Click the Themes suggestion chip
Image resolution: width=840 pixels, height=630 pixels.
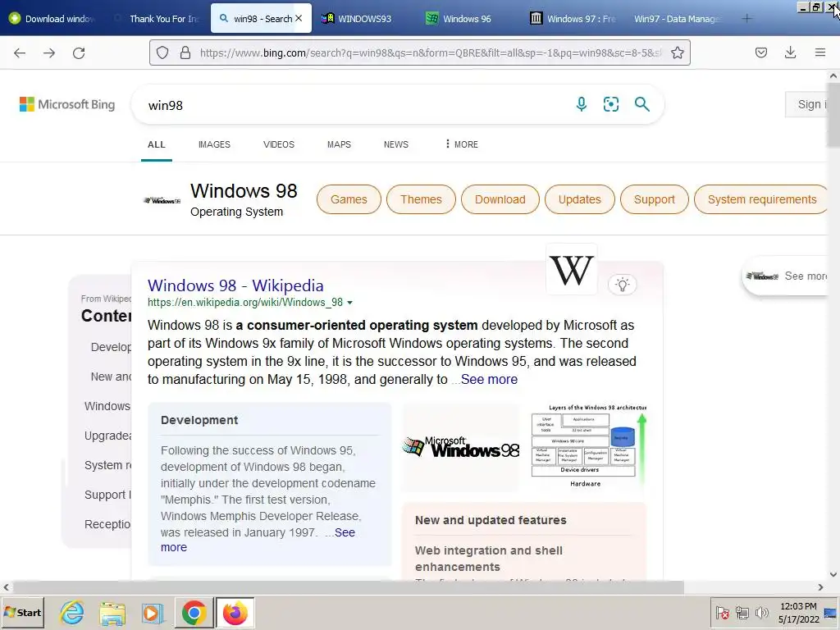[421, 199]
